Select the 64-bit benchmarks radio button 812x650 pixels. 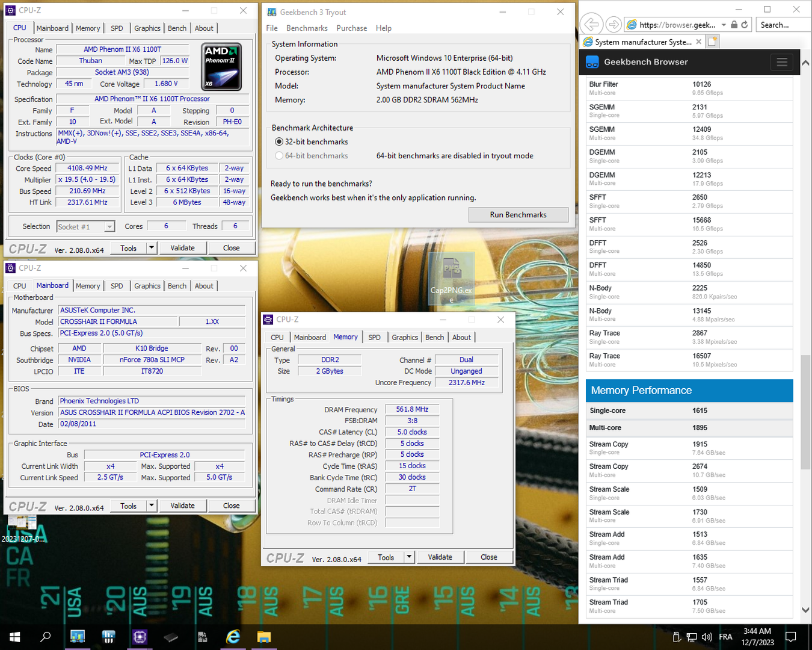coord(279,156)
